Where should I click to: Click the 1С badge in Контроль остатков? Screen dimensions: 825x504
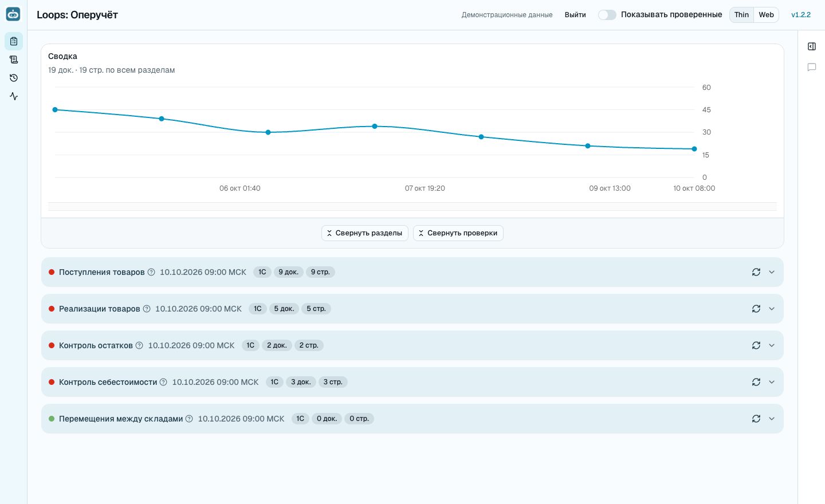[250, 345]
